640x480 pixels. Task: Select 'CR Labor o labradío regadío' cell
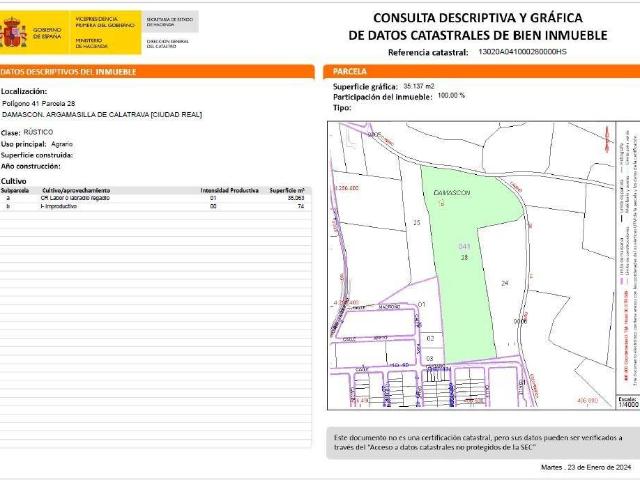click(x=75, y=198)
